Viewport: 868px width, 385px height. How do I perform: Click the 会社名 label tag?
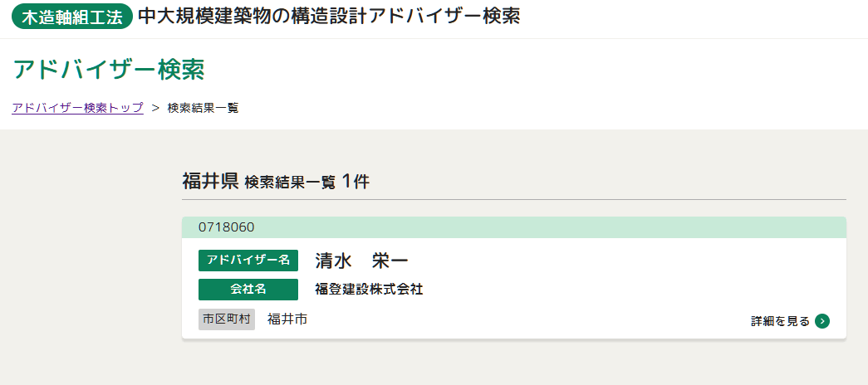(x=248, y=290)
